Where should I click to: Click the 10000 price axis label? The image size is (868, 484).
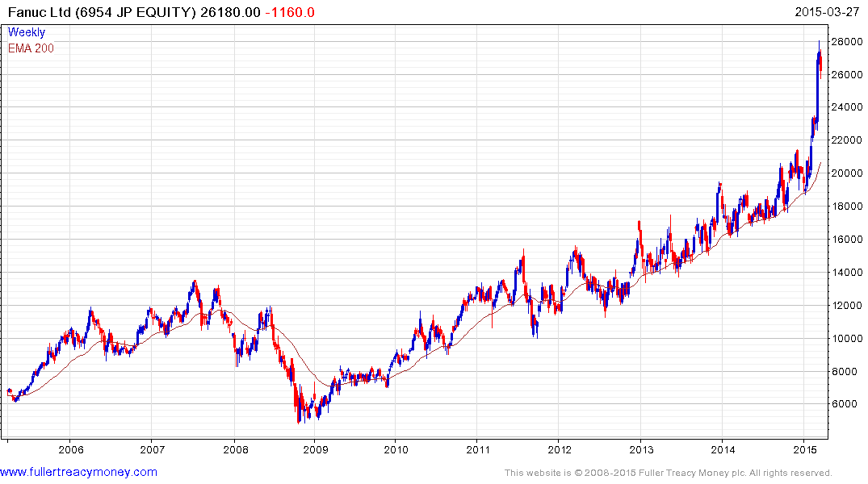click(847, 339)
